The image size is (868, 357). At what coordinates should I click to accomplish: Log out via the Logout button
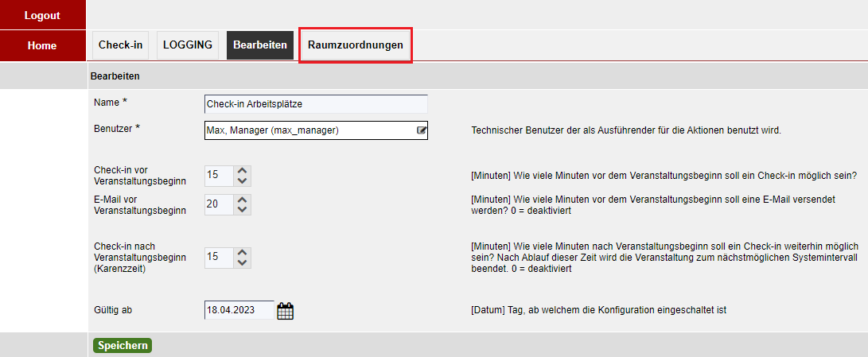click(43, 15)
